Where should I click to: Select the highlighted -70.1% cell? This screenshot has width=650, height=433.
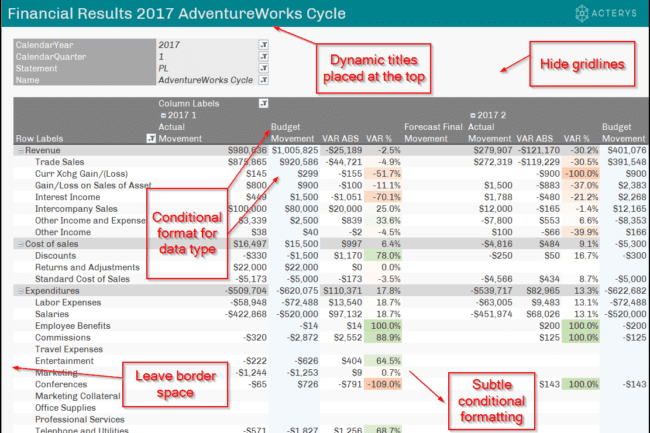click(383, 197)
